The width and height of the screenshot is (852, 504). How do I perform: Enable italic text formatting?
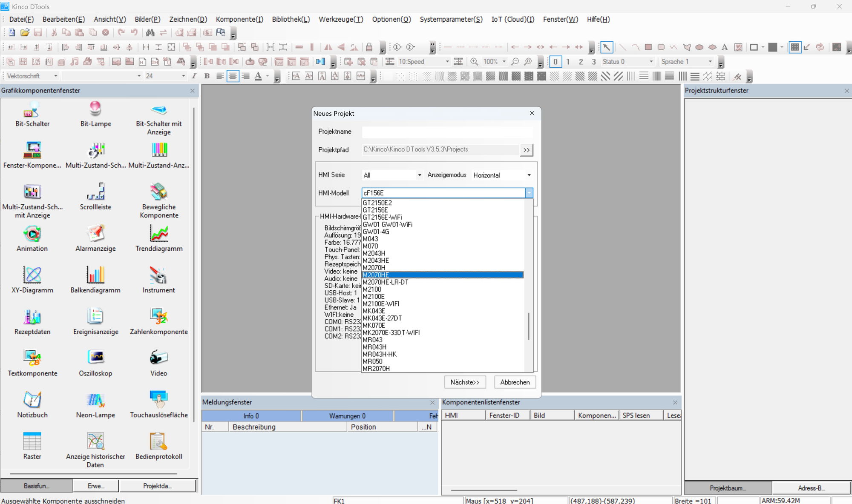194,76
